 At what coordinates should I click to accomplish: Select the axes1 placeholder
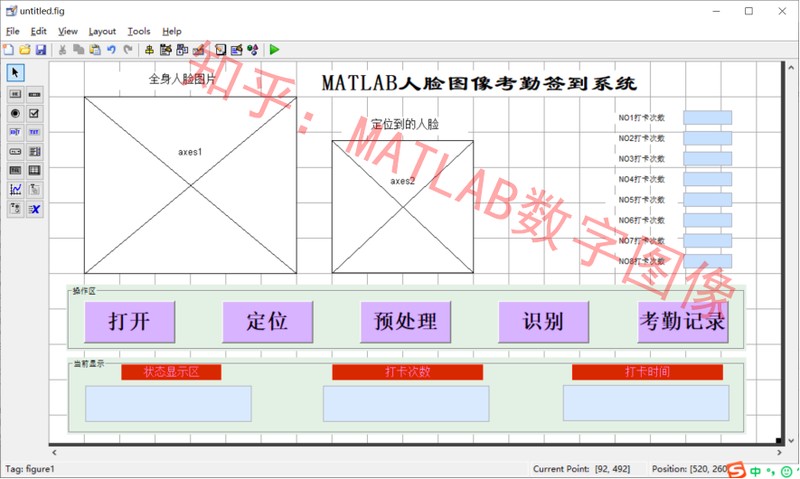[190, 185]
